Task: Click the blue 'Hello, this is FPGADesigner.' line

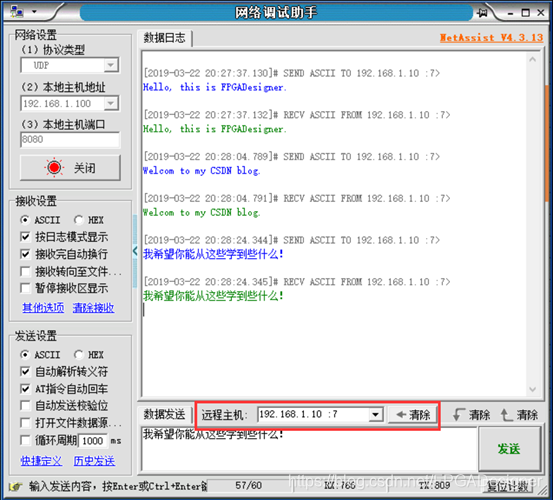Action: coord(214,87)
